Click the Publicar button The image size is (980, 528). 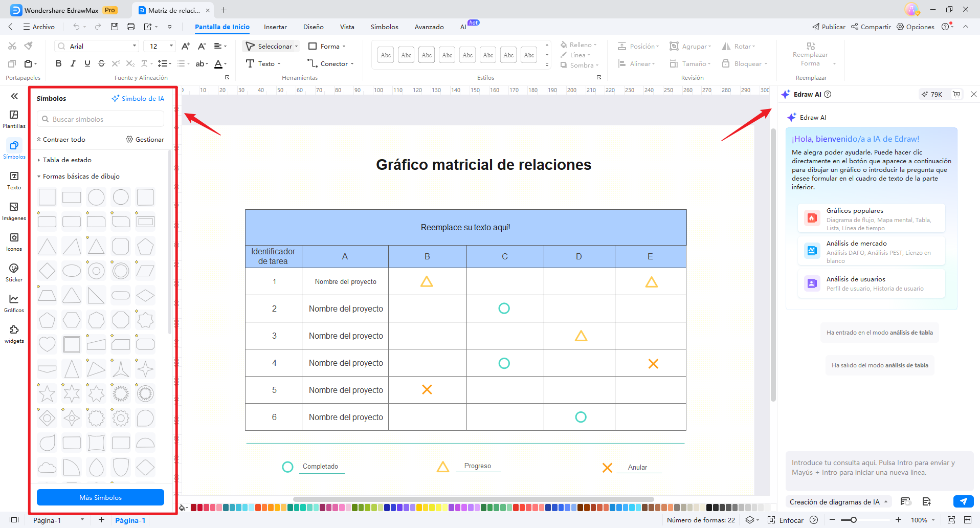(x=829, y=27)
